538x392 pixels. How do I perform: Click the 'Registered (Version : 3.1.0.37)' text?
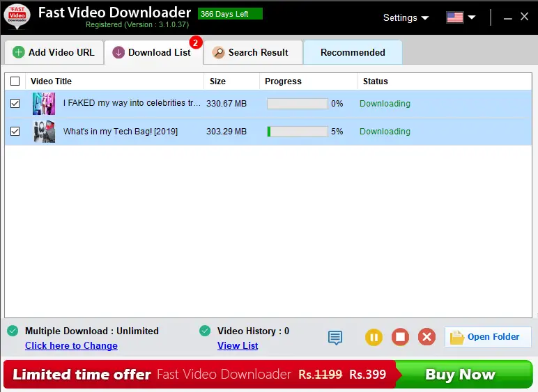tap(137, 24)
